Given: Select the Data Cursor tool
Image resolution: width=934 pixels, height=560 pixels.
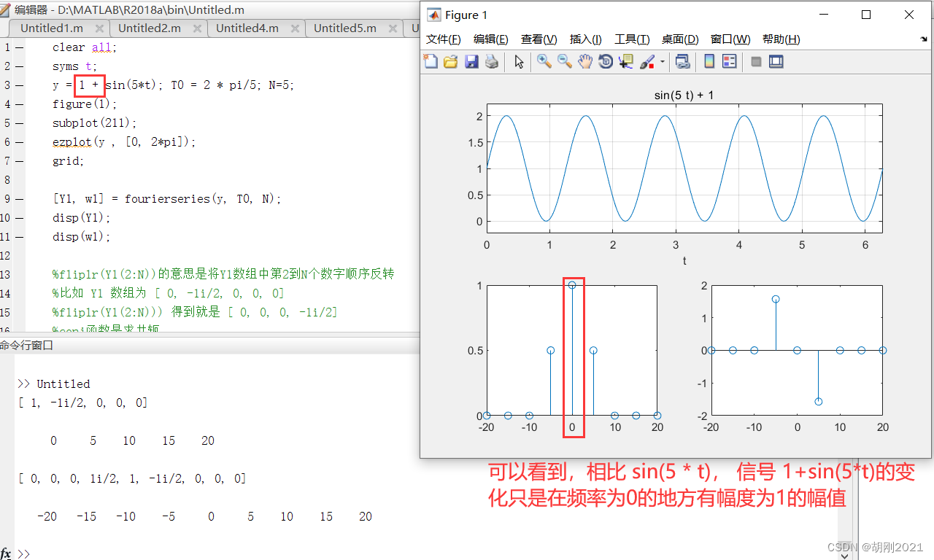Looking at the screenshot, I should (626, 62).
